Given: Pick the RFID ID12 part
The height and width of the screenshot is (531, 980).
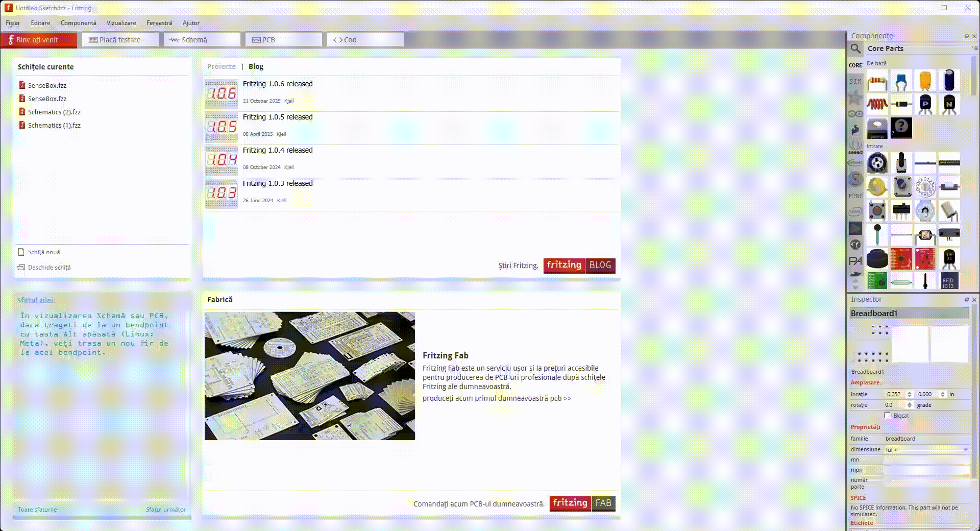Looking at the screenshot, I should [x=949, y=281].
